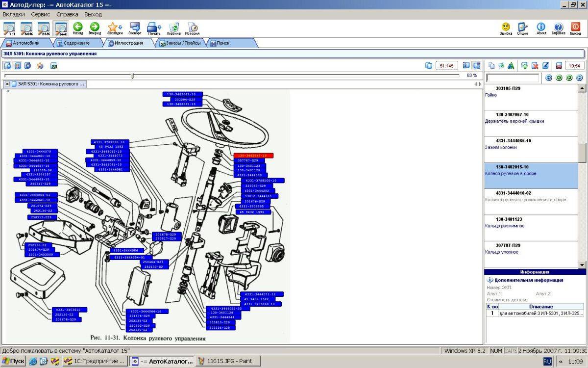Viewport: 588px width, 368px height.
Task: Jump to first record with blue arrow
Action: point(549,78)
